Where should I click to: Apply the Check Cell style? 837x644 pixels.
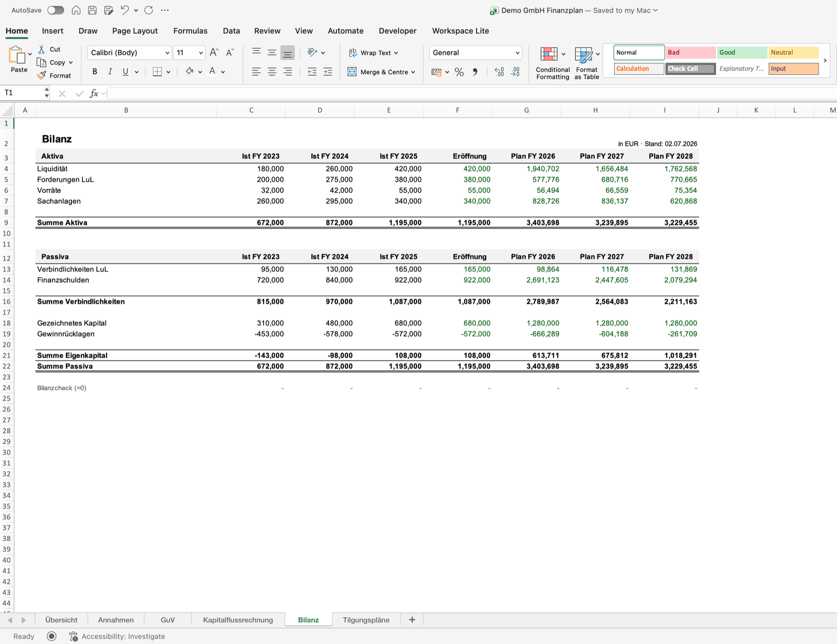click(x=691, y=69)
